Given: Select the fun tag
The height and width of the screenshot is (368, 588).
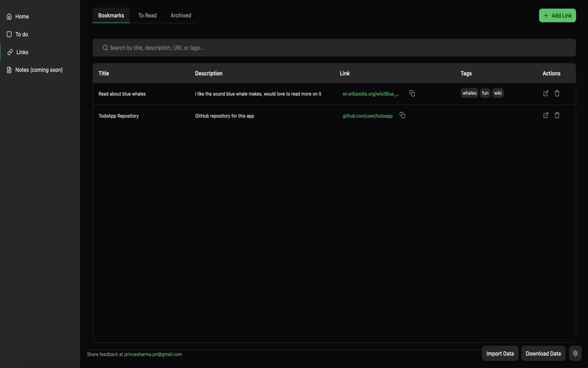Looking at the screenshot, I should click(485, 93).
